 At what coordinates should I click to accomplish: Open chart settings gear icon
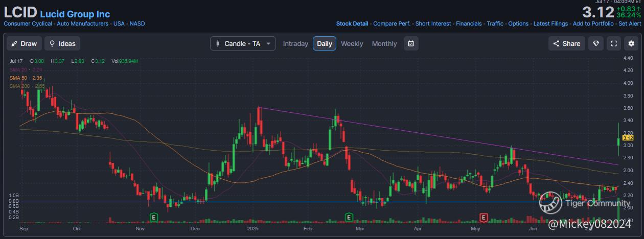pyautogui.click(x=632, y=43)
